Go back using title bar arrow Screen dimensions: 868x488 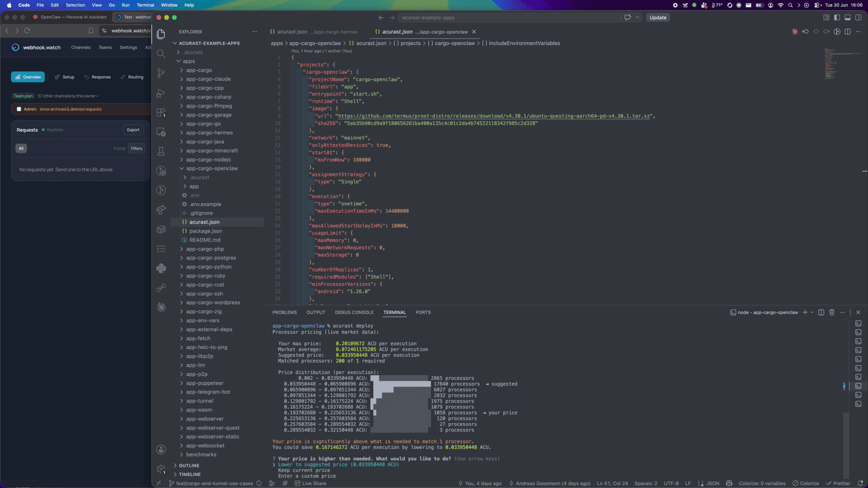(x=381, y=17)
